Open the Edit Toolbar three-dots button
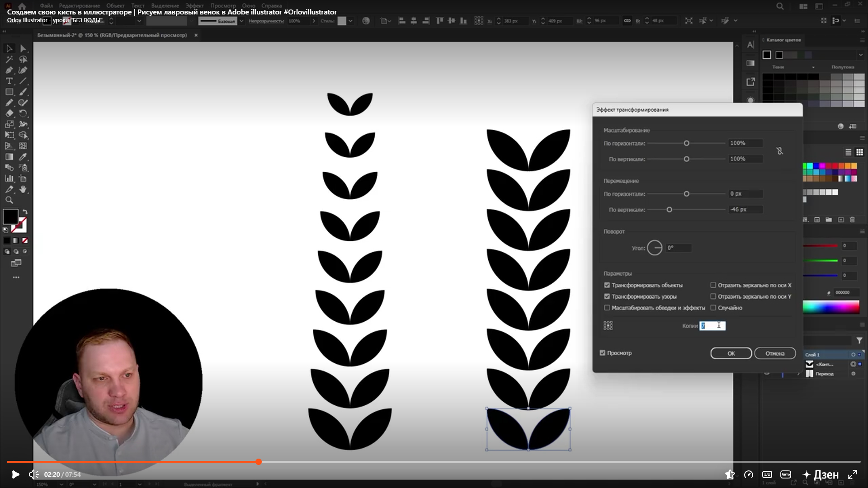The height and width of the screenshot is (488, 868). click(16, 277)
